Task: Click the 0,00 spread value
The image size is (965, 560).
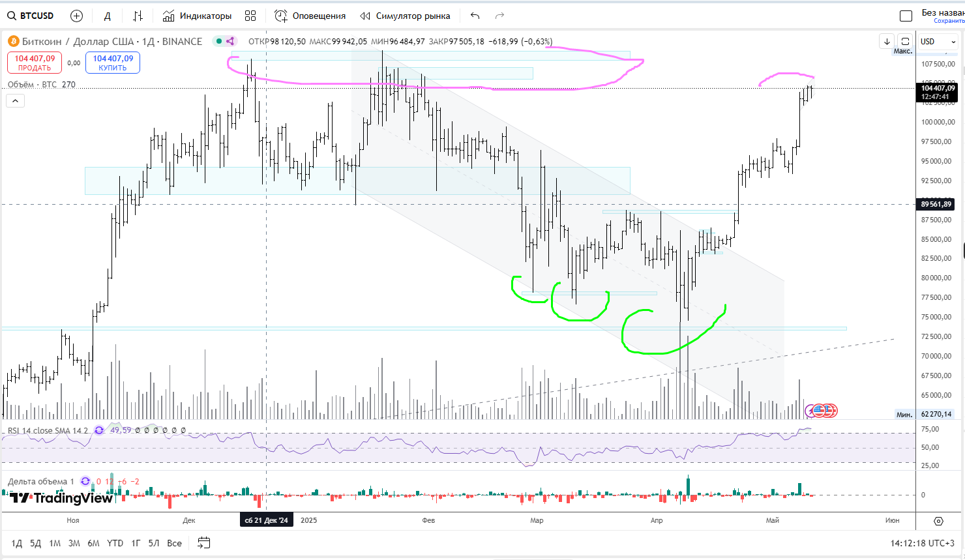Action: [x=74, y=63]
